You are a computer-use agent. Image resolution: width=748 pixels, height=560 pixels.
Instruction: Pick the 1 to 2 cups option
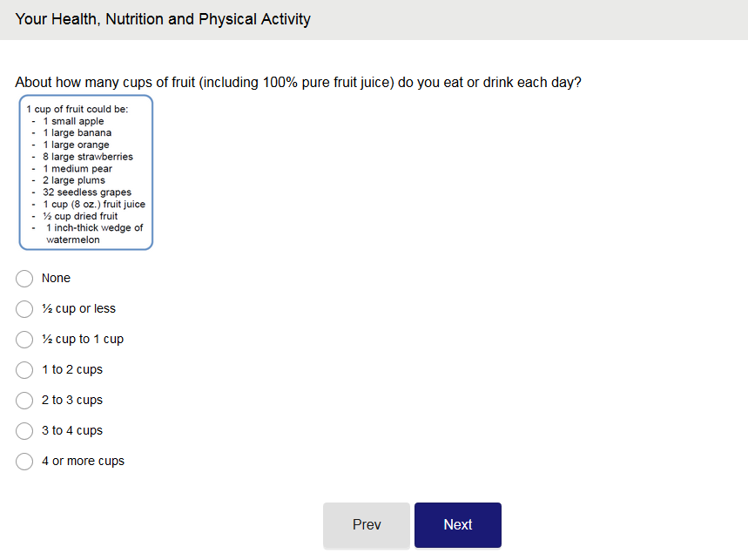click(24, 370)
